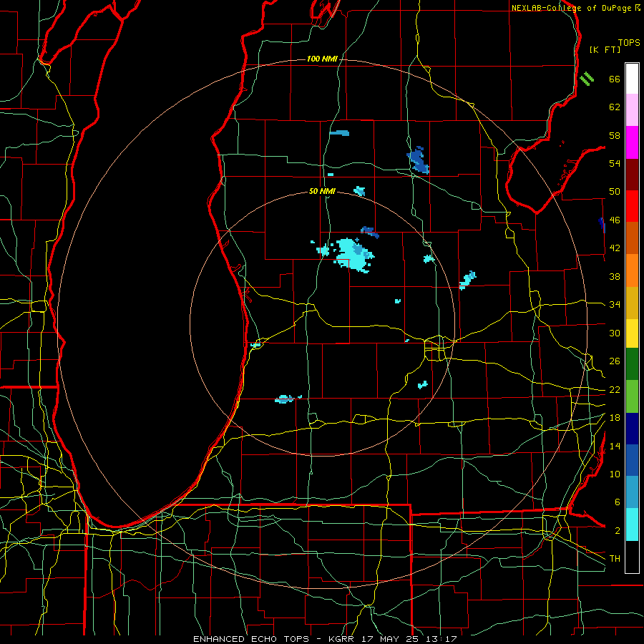Click the 50 NMI range ring label
Viewport: 644px width, 644px height.
click(x=322, y=191)
